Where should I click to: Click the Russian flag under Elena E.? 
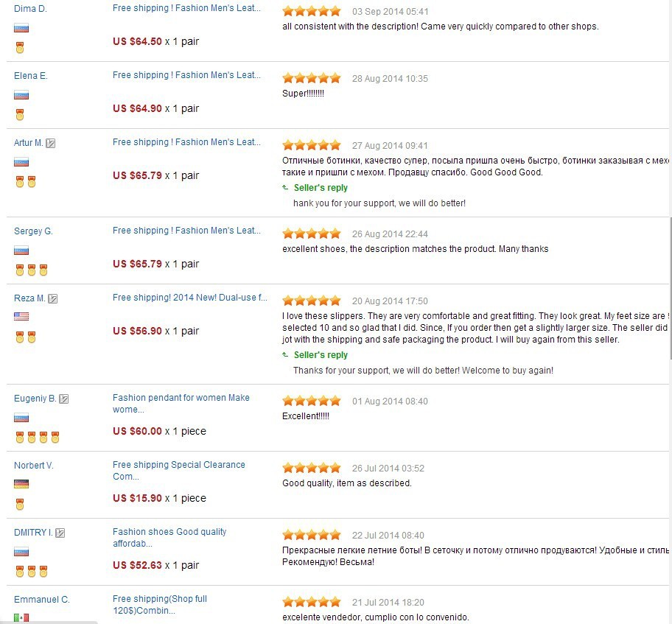pos(21,95)
